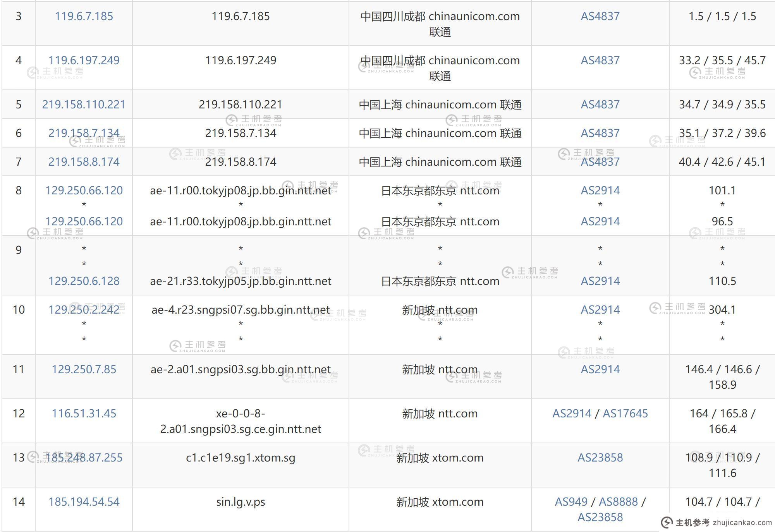This screenshot has height=532, width=775.
Task: Select hostname c1.c1e19.sg1.xtom.sg
Action: (x=241, y=458)
